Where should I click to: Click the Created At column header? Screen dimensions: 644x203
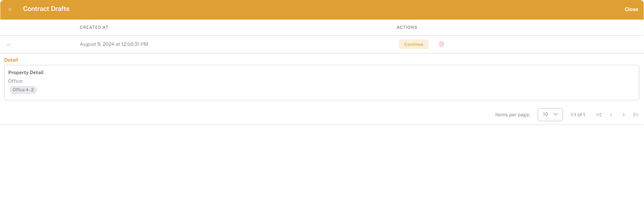(94, 28)
